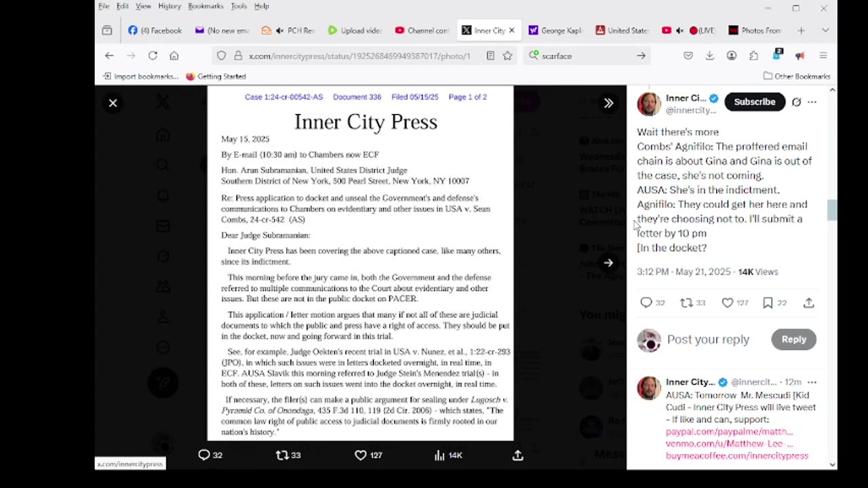The image size is (868, 488).
Task: Open the File menu
Action: tap(104, 6)
